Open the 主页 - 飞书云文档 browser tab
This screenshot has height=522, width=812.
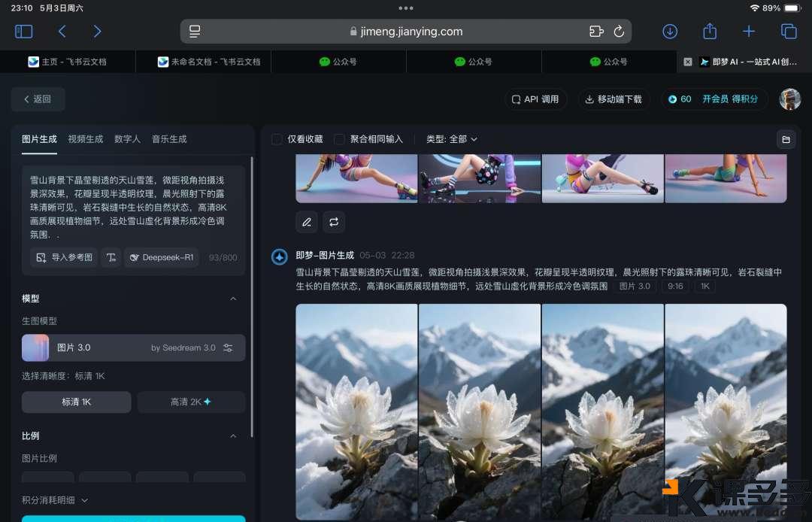coord(68,62)
